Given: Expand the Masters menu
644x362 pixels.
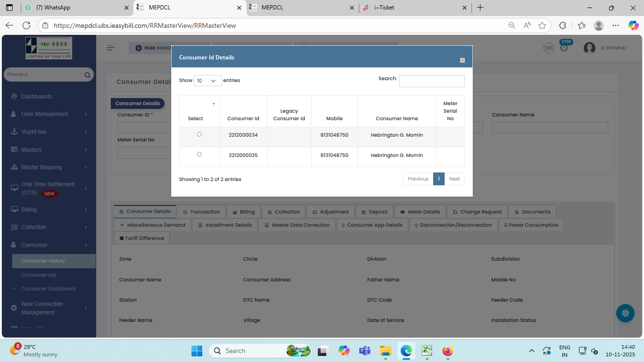Looking at the screenshot, I should (x=49, y=150).
